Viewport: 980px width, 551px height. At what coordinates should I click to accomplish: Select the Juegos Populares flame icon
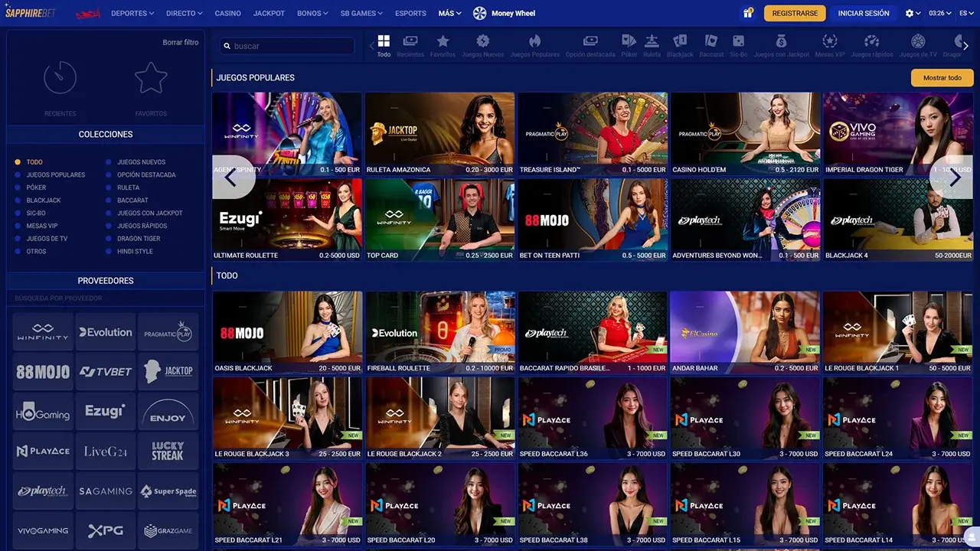[534, 41]
